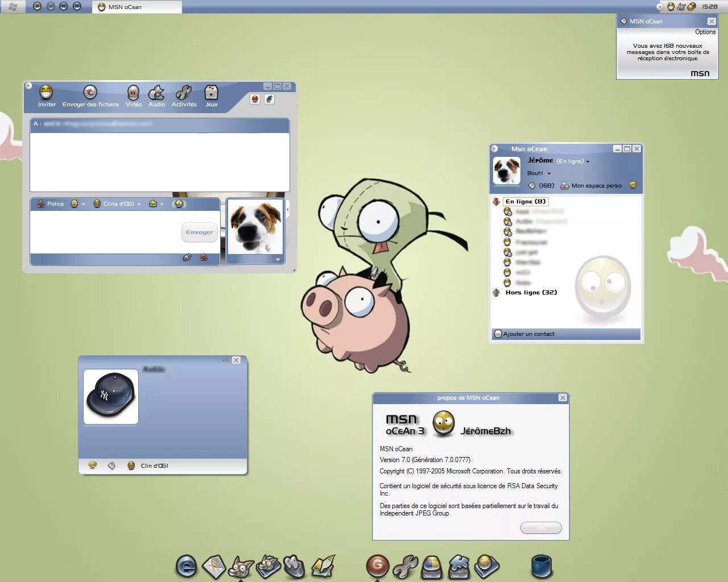Click the round menu button in Msn oCean title

(495, 148)
